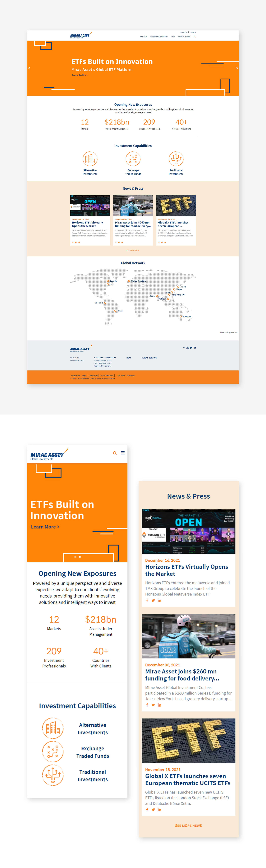Follow the Explore Our Firm link
The width and height of the screenshot is (266, 868).
point(80,75)
